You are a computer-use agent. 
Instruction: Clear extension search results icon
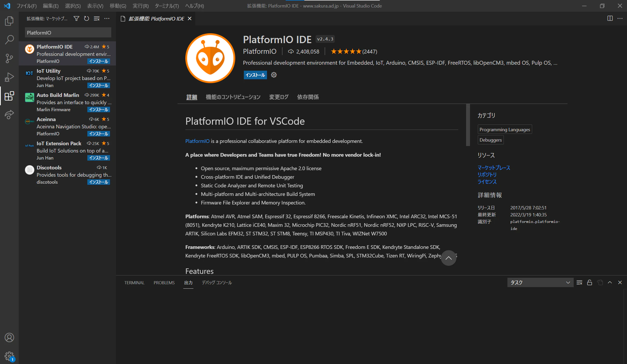click(97, 18)
